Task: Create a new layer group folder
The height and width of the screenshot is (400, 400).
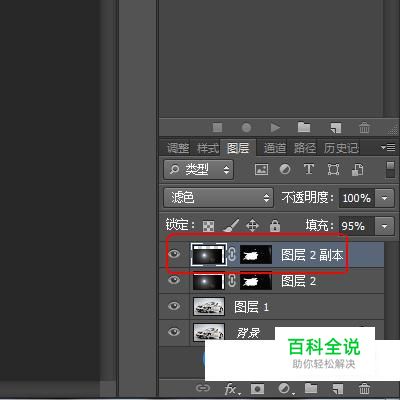Action: pyautogui.click(x=311, y=388)
